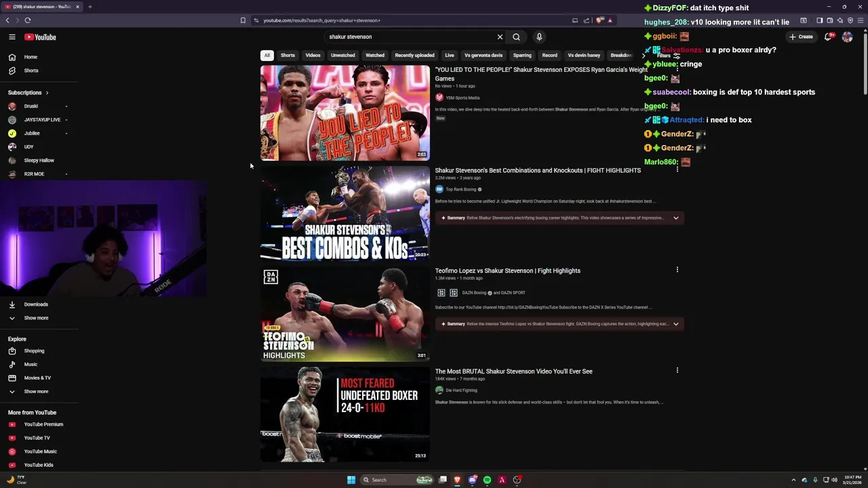The height and width of the screenshot is (488, 868).
Task: Expand the Subscriptions section
Action: (x=28, y=93)
